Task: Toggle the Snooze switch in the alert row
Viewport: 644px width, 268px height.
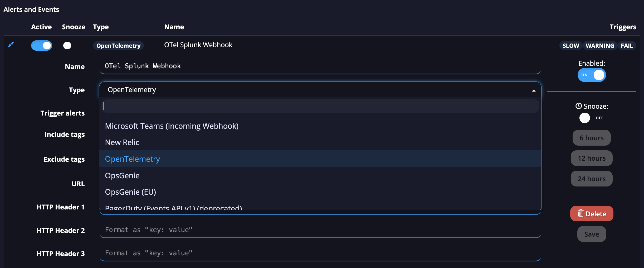Action: (x=67, y=45)
